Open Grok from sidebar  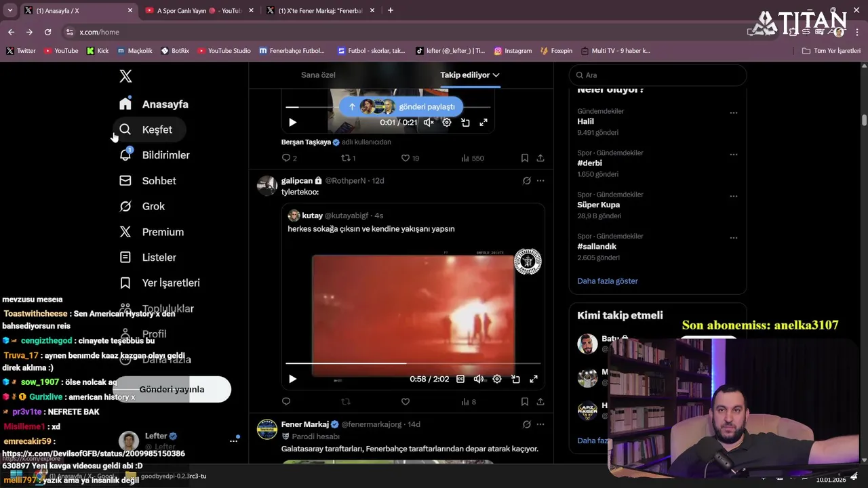pyautogui.click(x=142, y=206)
